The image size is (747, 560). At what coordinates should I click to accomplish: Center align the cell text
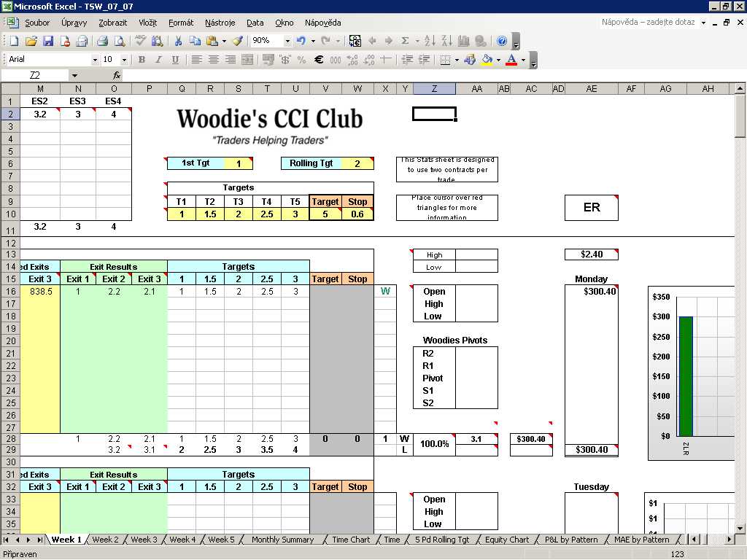[214, 60]
